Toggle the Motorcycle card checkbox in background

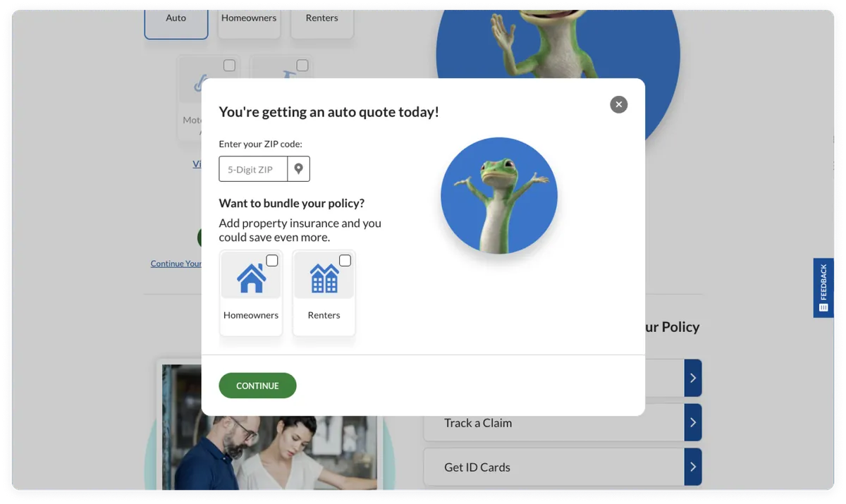click(229, 66)
